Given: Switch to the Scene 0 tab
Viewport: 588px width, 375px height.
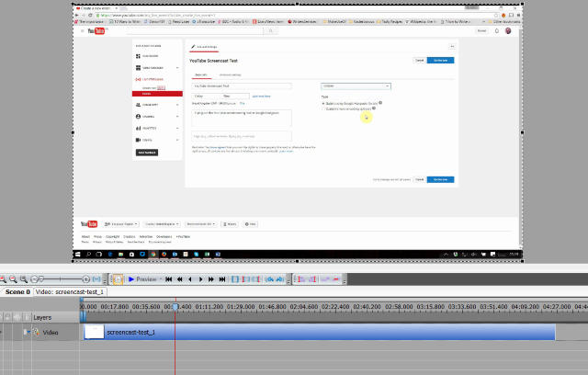Looking at the screenshot, I should click(x=17, y=291).
